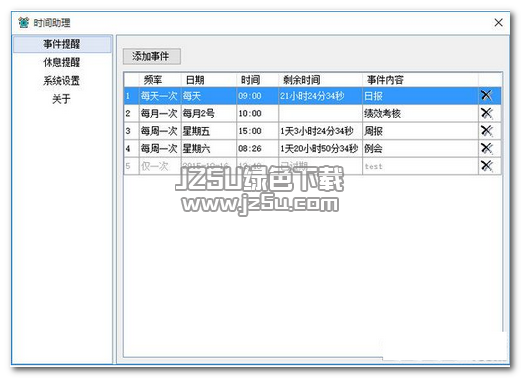Screen dimensions: 521x378
Task: Close the 时间助理 window
Action: click(x=498, y=22)
